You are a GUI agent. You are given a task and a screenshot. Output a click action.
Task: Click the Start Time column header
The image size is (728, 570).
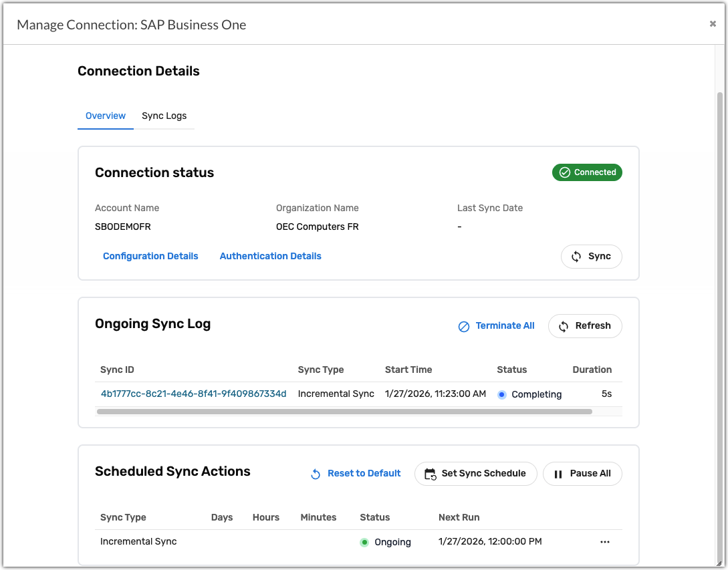pyautogui.click(x=408, y=370)
